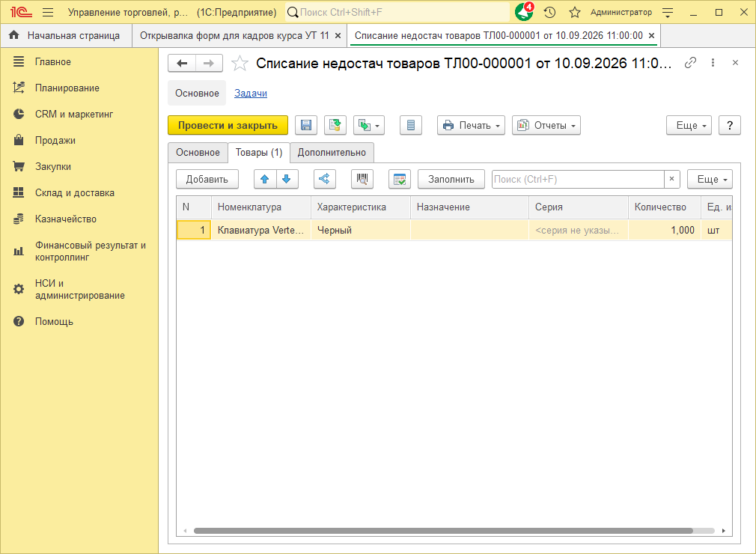Select the Черный characteristic cell
The image size is (756, 554).
coord(361,230)
